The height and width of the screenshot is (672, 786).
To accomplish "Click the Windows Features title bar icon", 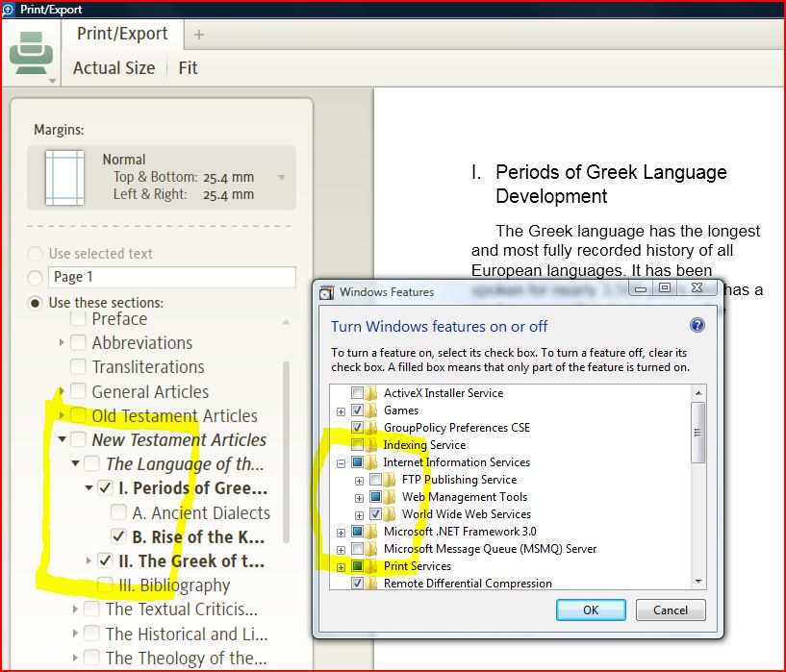I will tap(327, 292).
